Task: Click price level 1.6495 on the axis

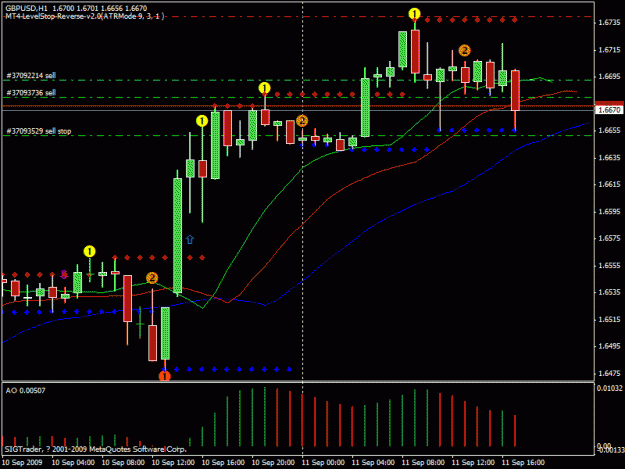Action: pyautogui.click(x=610, y=346)
